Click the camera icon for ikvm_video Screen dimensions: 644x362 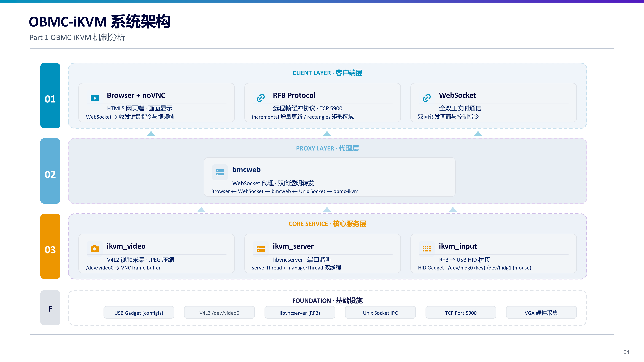pos(95,249)
